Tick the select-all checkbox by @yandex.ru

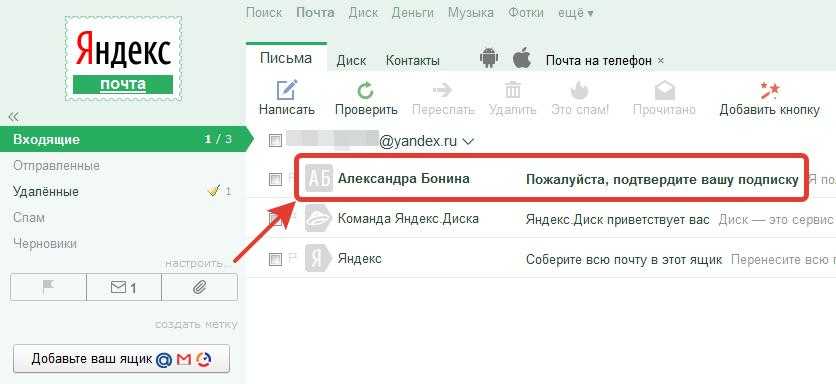coord(275,141)
